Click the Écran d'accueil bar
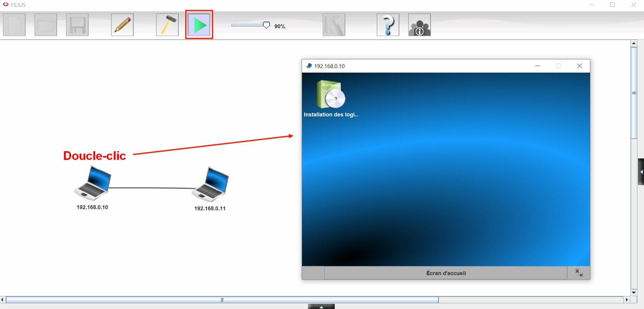This screenshot has width=644, height=309. (x=446, y=273)
